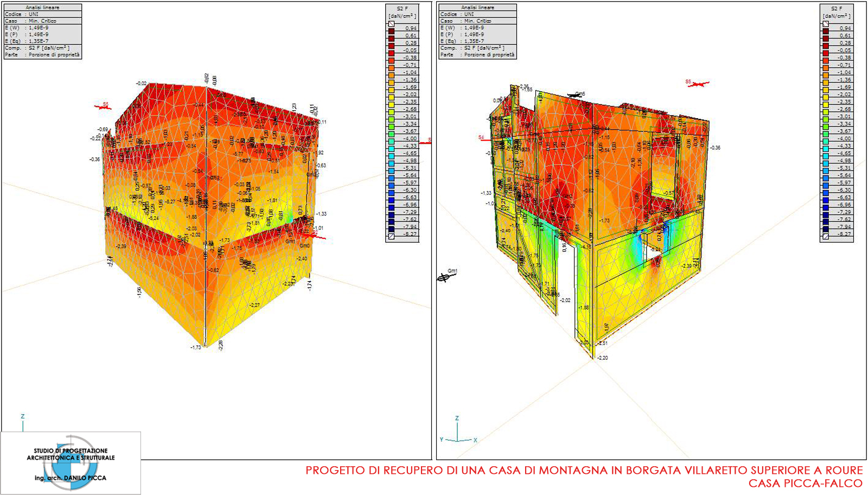This screenshot has width=868, height=495.
Task: Pick the -8,27 swatch in left view legend
Action: tap(391, 236)
